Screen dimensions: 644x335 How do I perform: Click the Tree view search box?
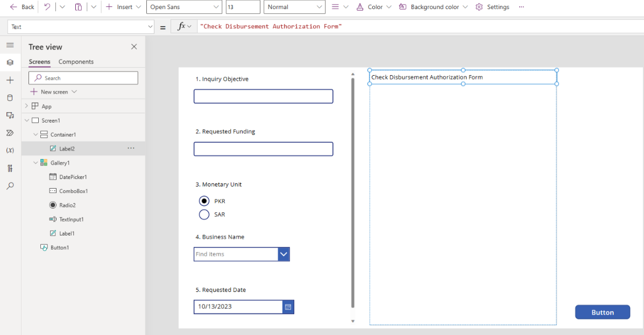coord(83,78)
